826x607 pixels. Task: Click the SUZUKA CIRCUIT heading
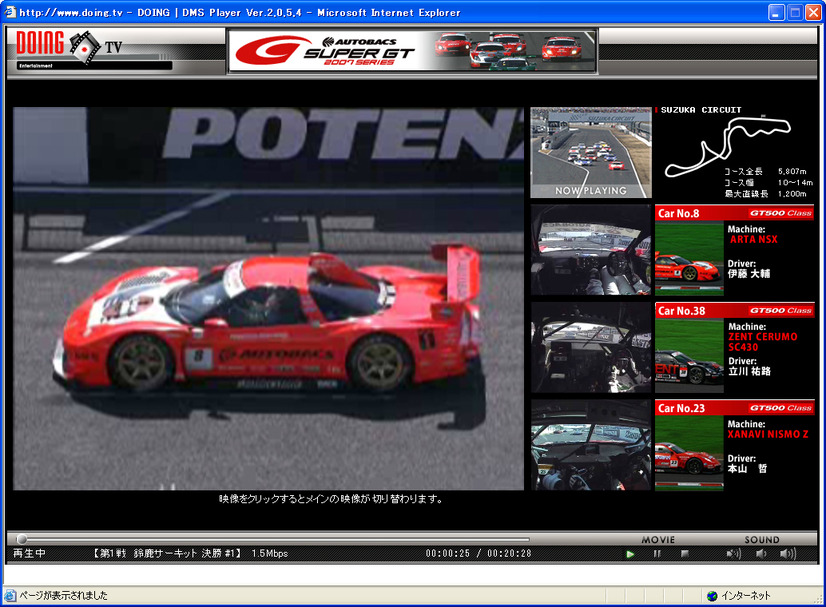[x=701, y=110]
